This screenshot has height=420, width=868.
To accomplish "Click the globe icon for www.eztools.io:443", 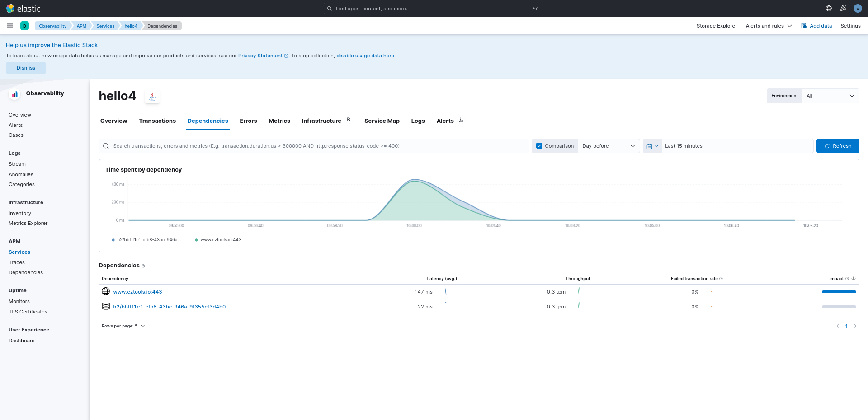I will pyautogui.click(x=106, y=291).
